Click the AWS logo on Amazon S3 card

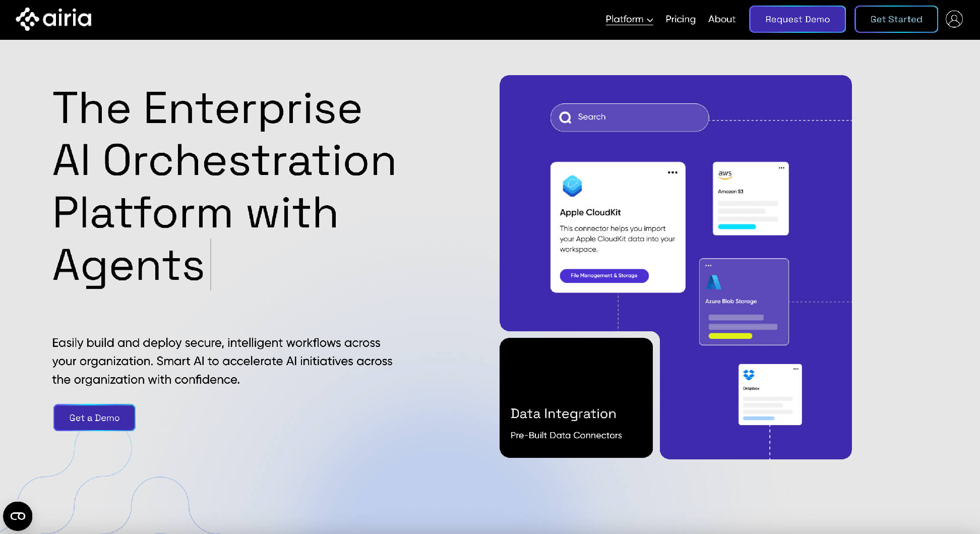725,174
